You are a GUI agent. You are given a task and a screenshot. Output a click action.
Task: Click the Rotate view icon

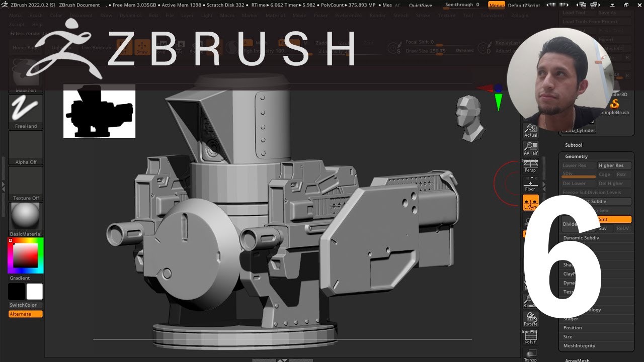531,319
